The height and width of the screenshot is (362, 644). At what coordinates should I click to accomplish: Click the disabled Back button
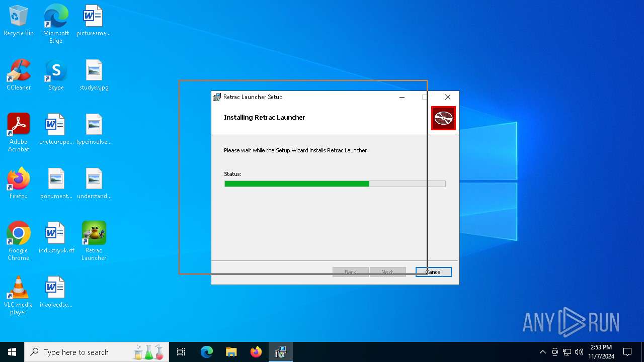tap(351, 272)
